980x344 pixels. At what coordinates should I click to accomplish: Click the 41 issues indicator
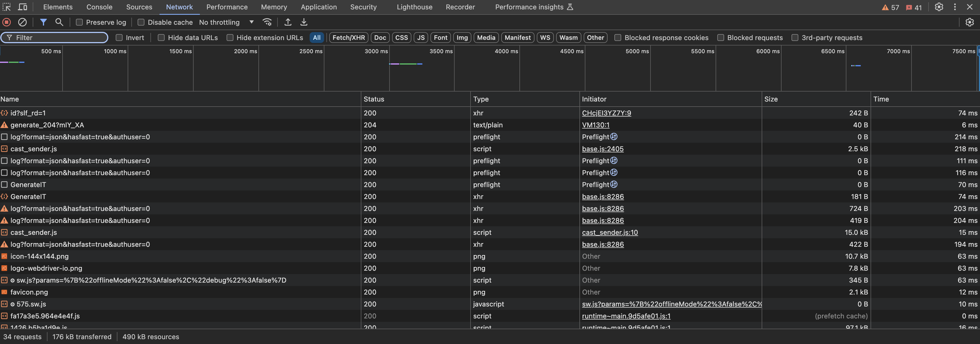[x=914, y=7]
